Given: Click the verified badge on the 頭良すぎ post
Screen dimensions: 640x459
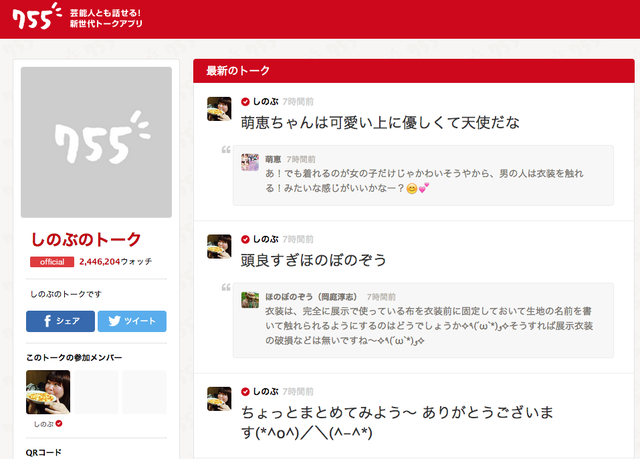Looking at the screenshot, I should (245, 239).
